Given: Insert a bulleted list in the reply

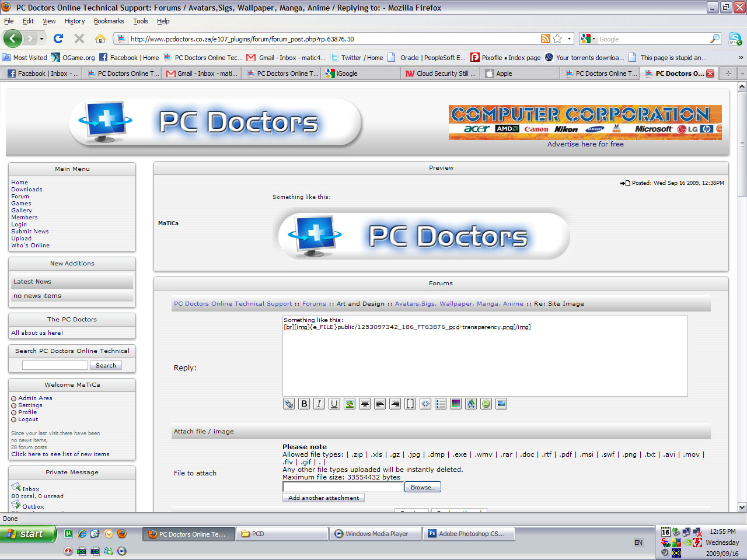Looking at the screenshot, I should point(441,404).
